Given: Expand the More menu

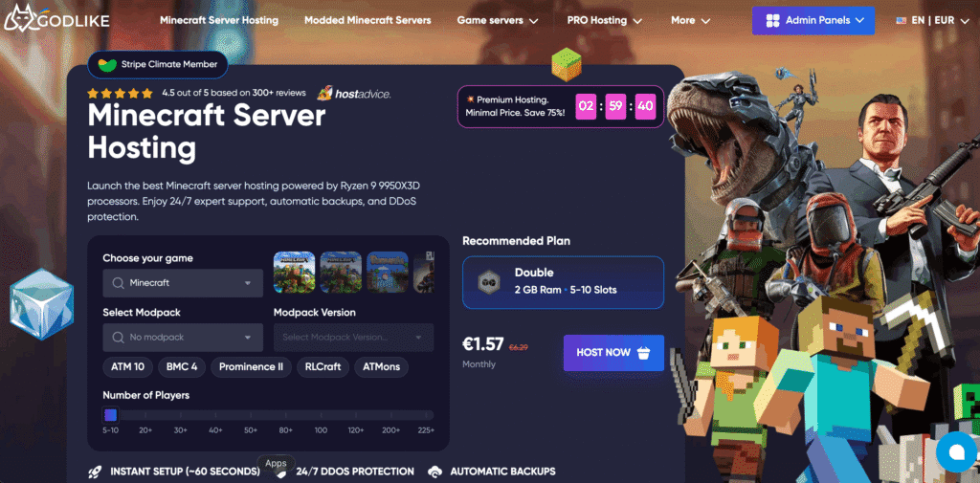Looking at the screenshot, I should (x=691, y=20).
